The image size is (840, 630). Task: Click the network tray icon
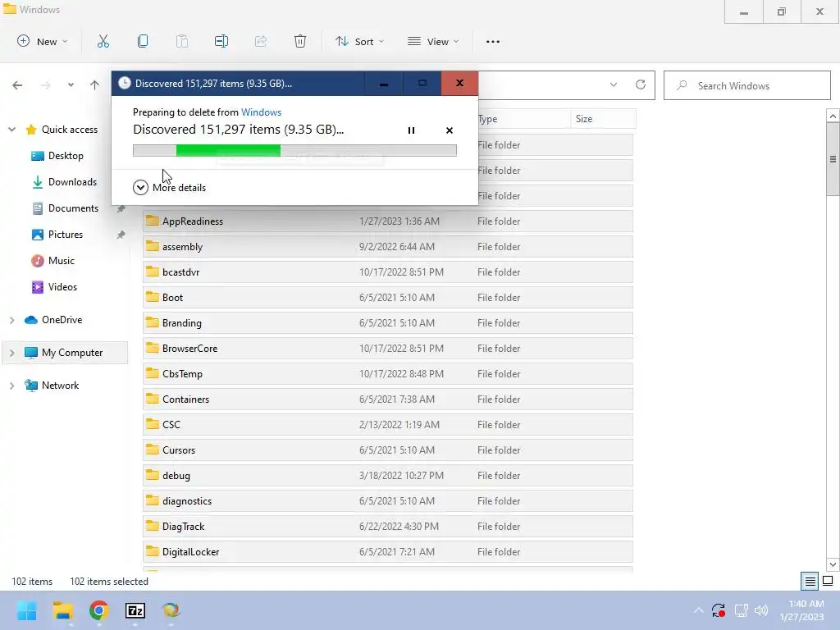click(x=741, y=610)
